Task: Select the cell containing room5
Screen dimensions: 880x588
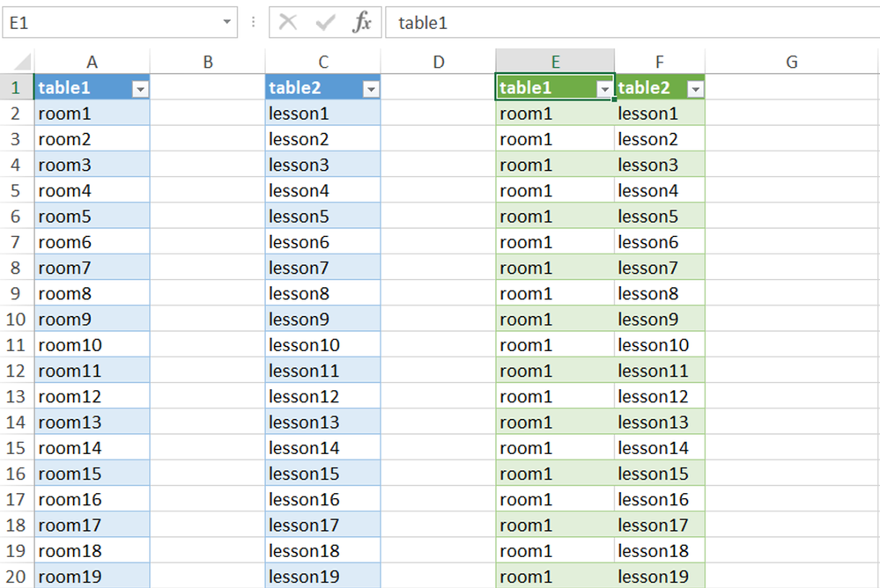Action: (92, 216)
